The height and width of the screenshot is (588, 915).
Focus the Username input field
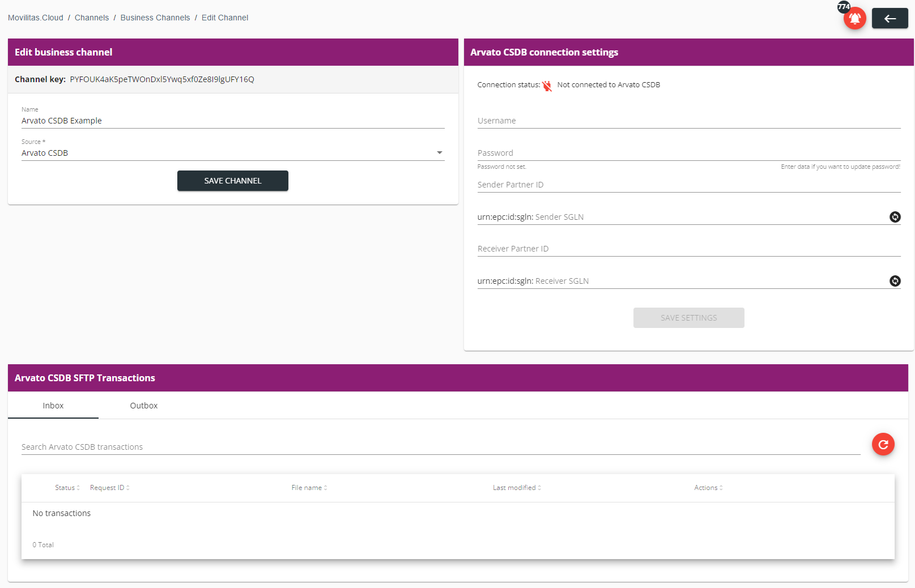[689, 121]
